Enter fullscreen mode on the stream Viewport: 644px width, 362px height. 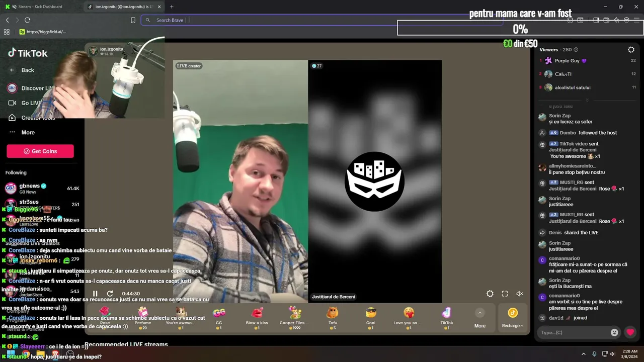click(505, 294)
